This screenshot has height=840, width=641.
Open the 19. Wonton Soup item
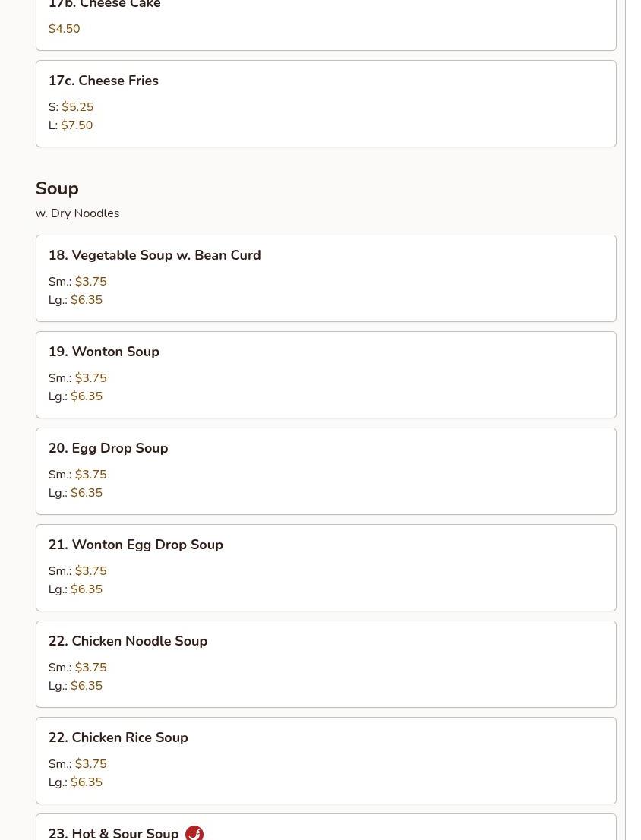[x=104, y=352]
